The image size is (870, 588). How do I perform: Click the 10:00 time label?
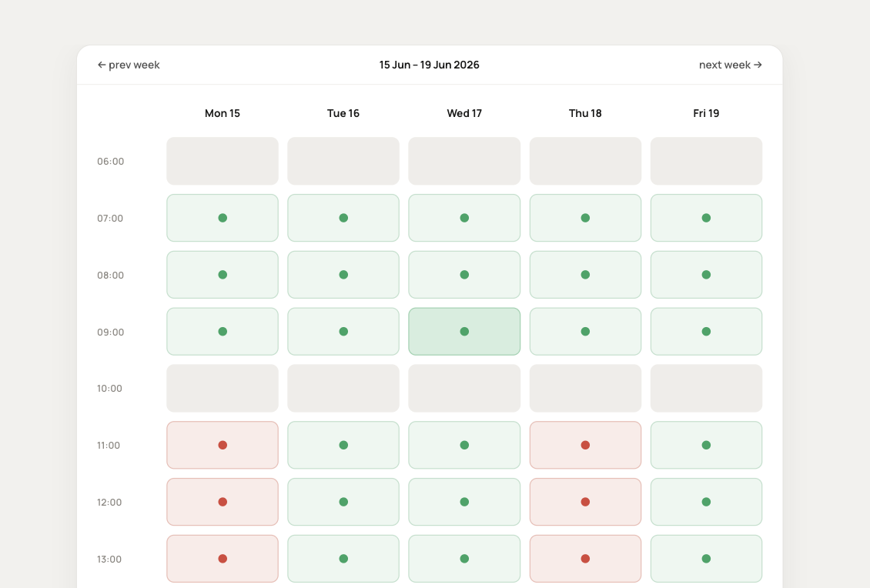click(x=109, y=389)
